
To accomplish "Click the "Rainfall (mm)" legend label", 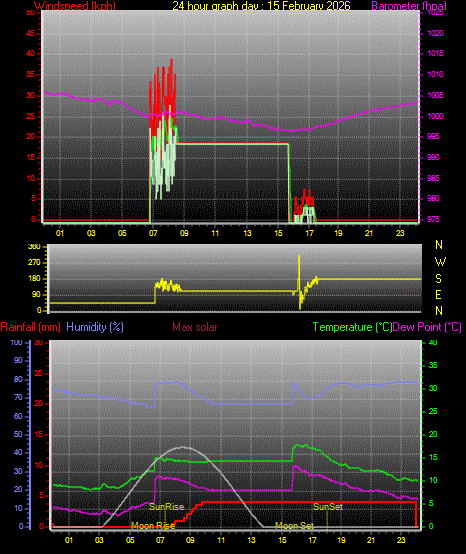I will pos(30,327).
